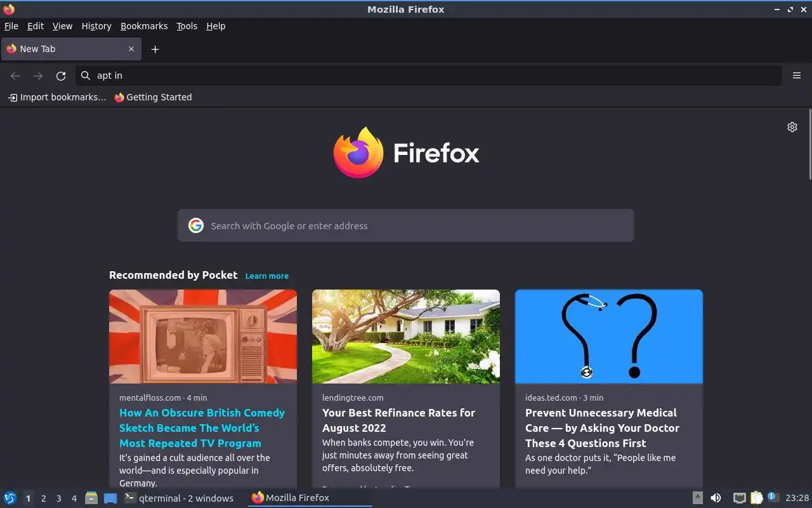Viewport: 812px width, 508px height.
Task: Open the Bookmarks menu
Action: point(144,26)
